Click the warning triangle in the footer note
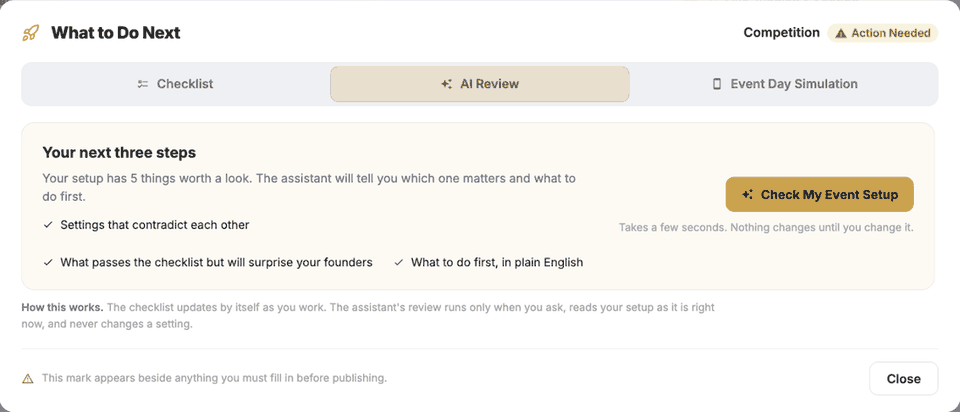This screenshot has width=960, height=412. click(x=28, y=378)
